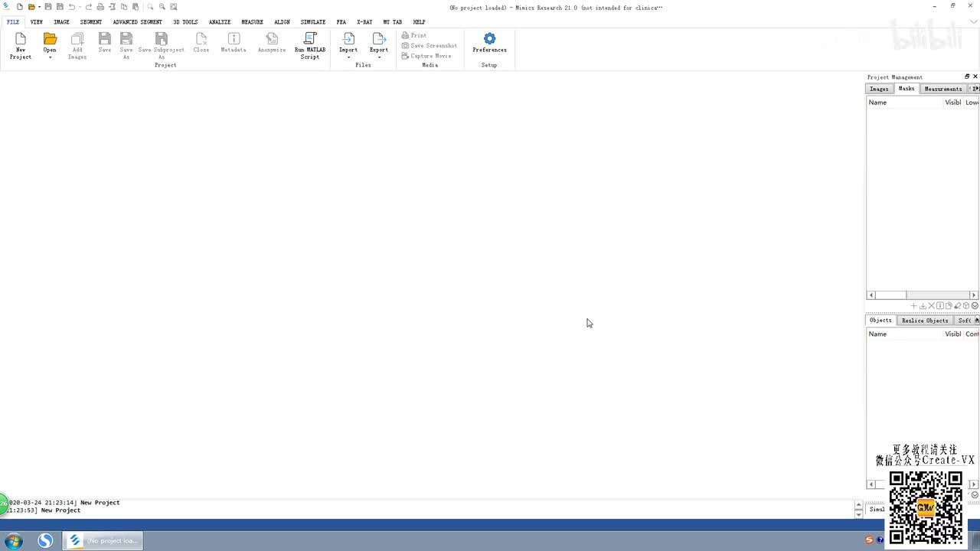This screenshot has height=551, width=980.
Task: Switch to the Reslice Objects tab
Action: (925, 321)
